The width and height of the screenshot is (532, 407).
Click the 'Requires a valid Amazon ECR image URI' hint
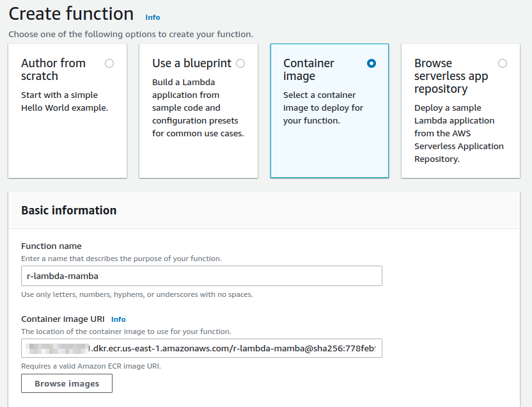point(91,366)
